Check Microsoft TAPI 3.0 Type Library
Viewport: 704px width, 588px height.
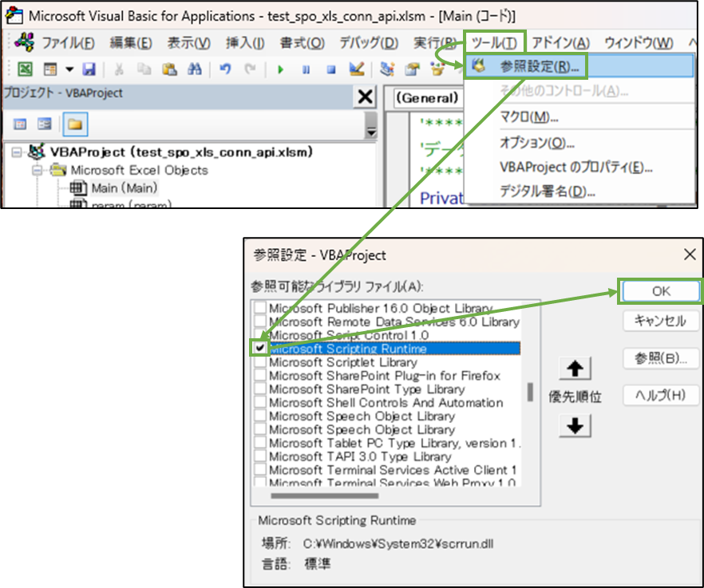point(260,456)
